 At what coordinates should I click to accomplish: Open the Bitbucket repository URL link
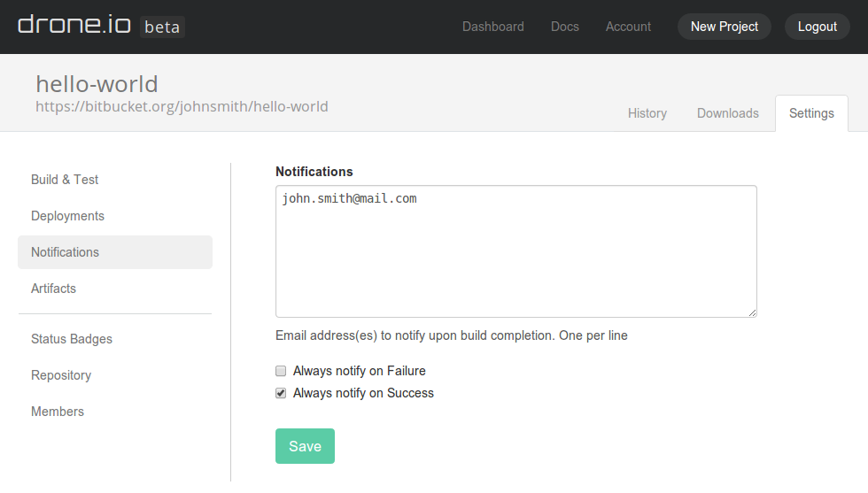pos(182,107)
